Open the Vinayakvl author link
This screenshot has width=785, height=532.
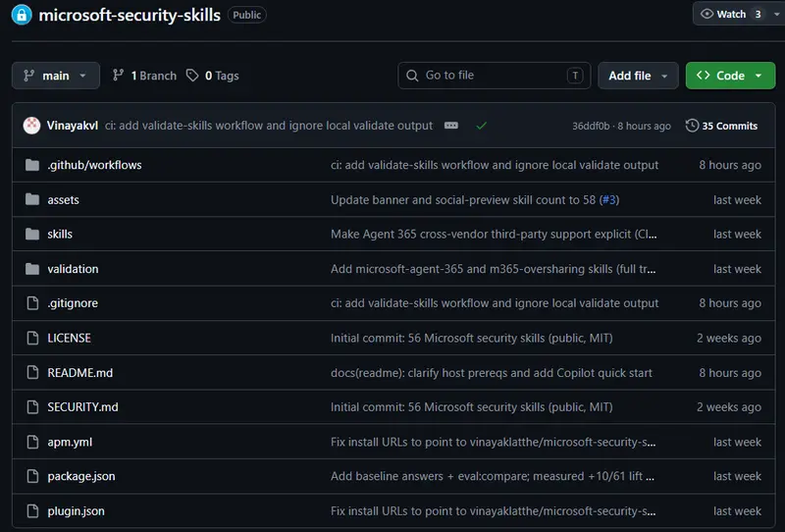click(x=72, y=126)
